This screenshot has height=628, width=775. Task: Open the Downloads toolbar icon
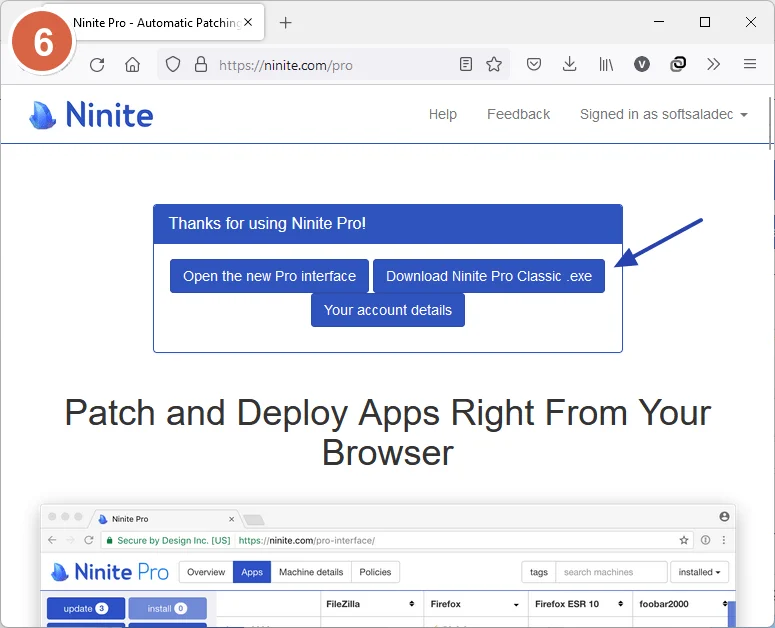coord(569,64)
